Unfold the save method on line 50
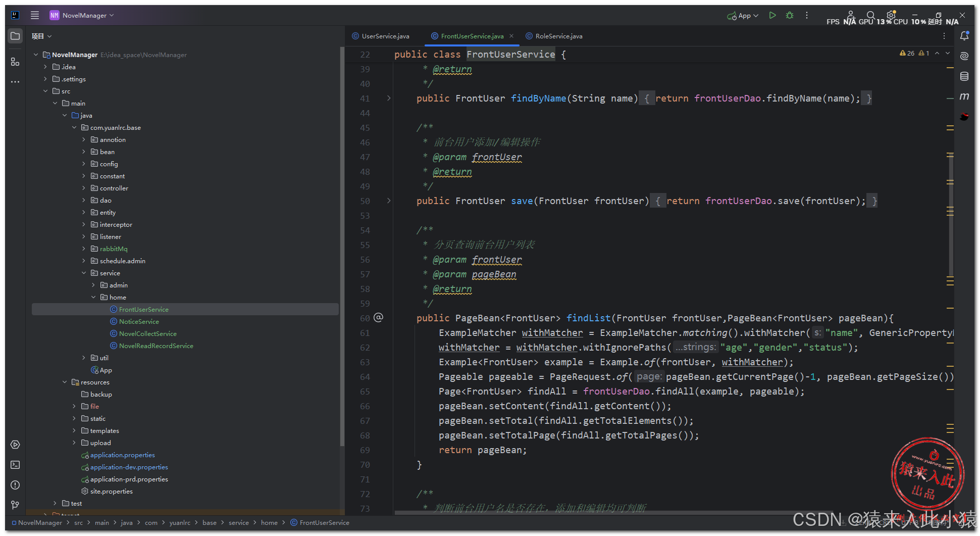Image resolution: width=980 pixels, height=536 pixels. 389,201
